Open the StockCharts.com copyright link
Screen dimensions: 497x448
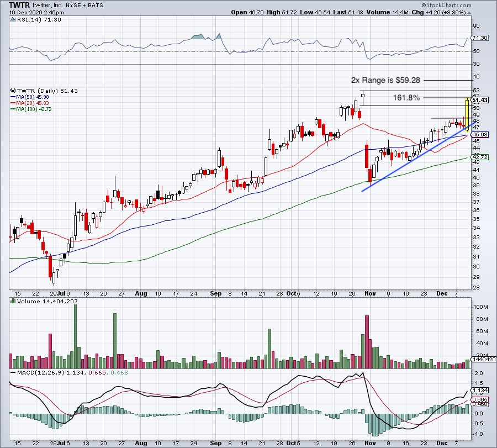(x=446, y=5)
